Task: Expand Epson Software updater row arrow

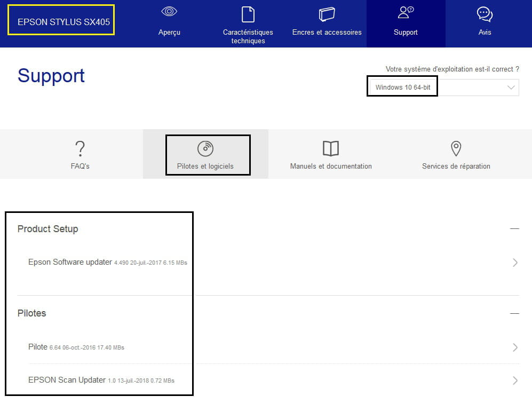Action: (515, 262)
